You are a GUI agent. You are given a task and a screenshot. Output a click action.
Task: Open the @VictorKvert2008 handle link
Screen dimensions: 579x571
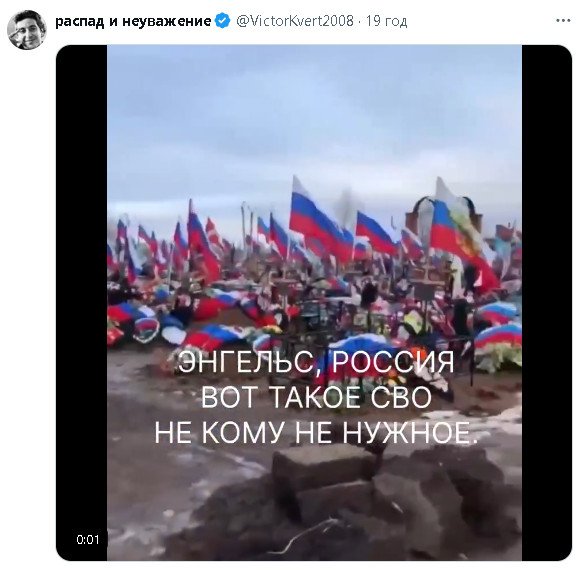[295, 21]
